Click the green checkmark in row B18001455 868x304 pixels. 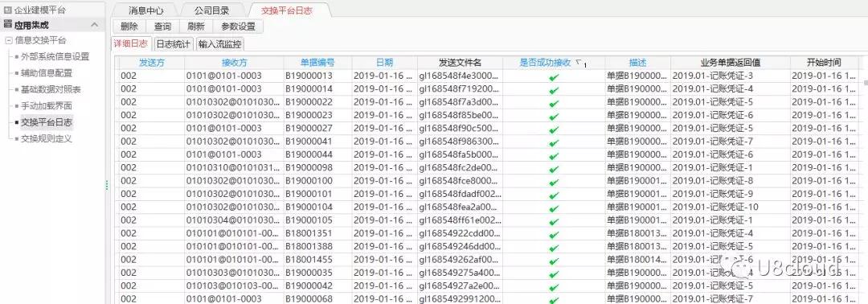(554, 261)
